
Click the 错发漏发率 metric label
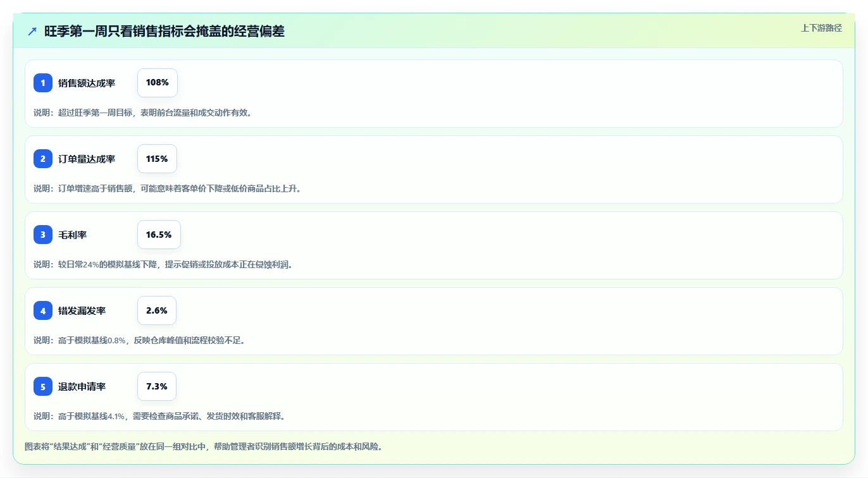(82, 310)
